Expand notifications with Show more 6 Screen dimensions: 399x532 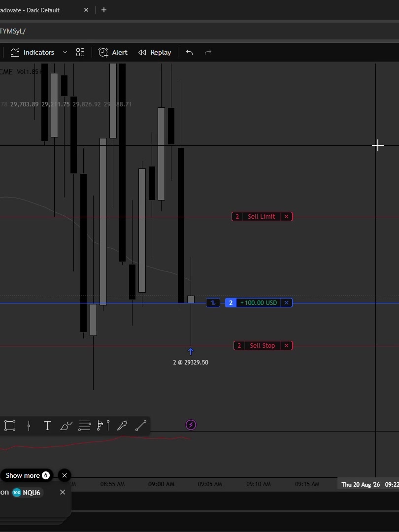click(28, 475)
